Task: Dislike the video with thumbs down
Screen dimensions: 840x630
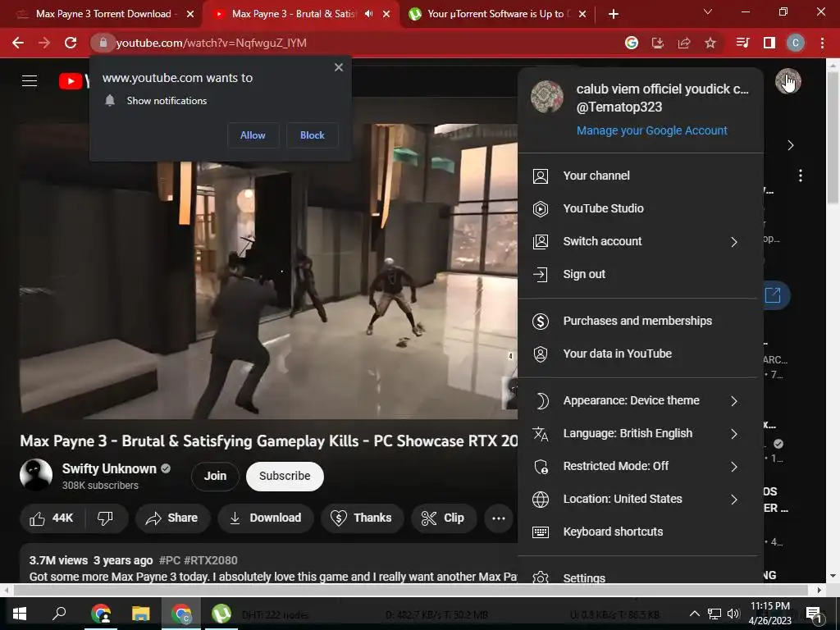Action: pos(106,518)
